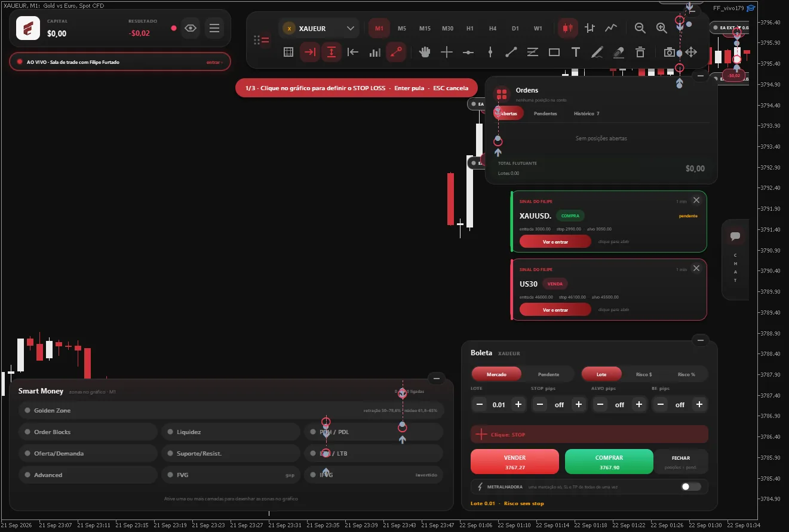Click the eraser tool icon

(x=619, y=52)
